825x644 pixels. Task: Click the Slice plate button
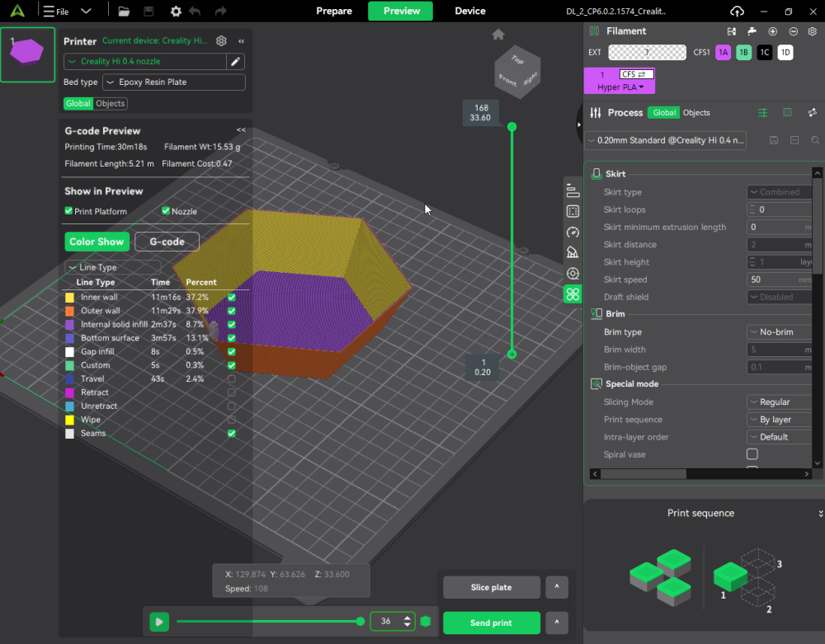[492, 587]
